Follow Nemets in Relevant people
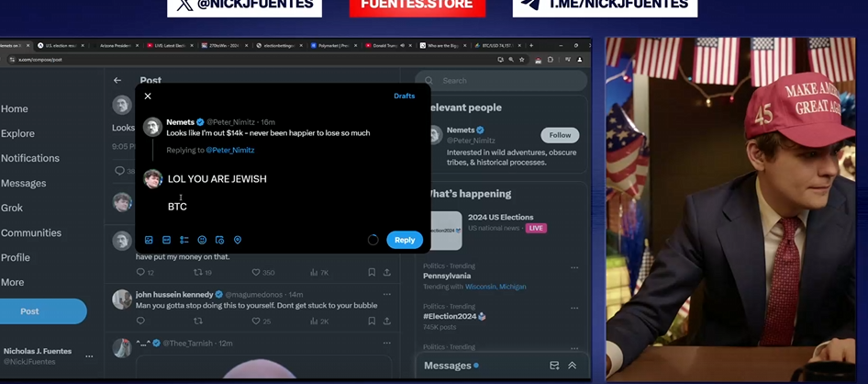The height and width of the screenshot is (384, 868). [560, 135]
